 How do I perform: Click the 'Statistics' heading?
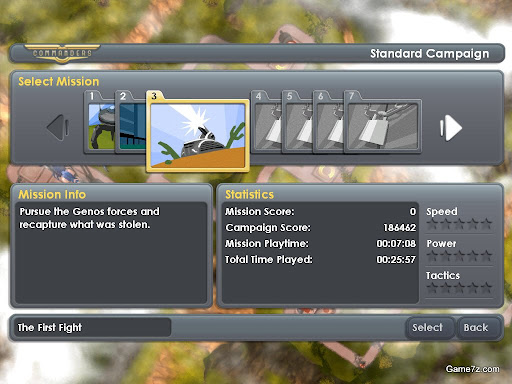[249, 194]
